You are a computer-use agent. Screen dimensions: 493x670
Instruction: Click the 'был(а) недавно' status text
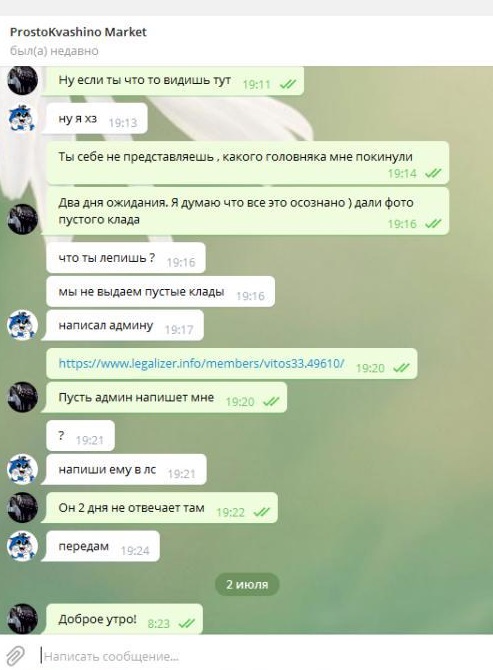point(54,51)
